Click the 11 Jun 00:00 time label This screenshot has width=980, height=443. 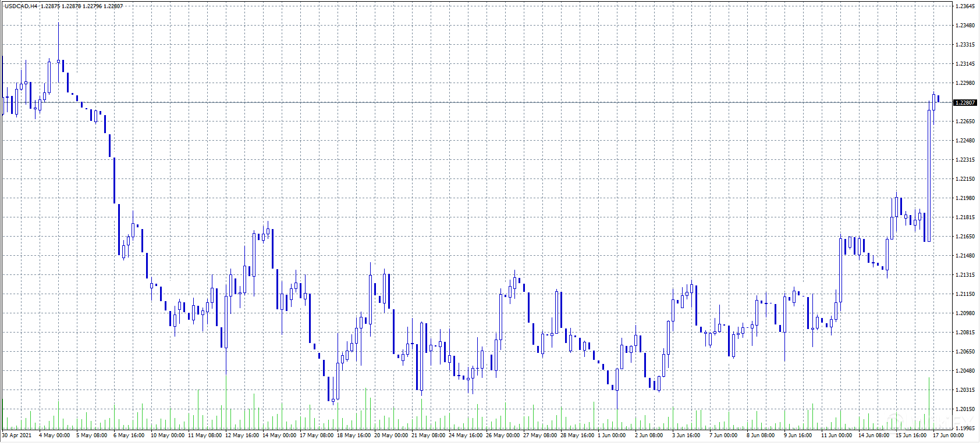click(x=836, y=435)
